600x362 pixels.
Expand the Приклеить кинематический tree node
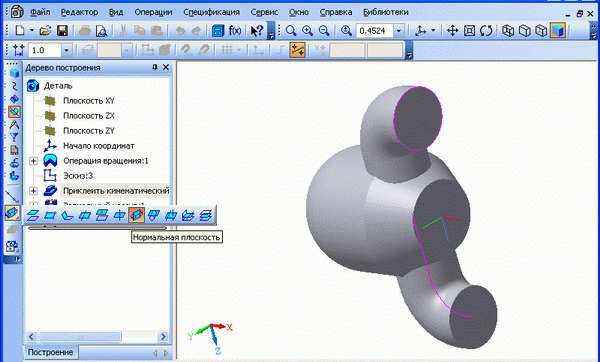34,191
